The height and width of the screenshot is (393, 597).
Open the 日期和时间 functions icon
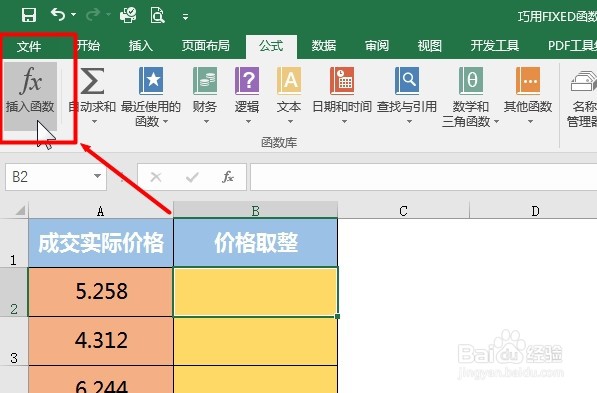click(x=342, y=81)
